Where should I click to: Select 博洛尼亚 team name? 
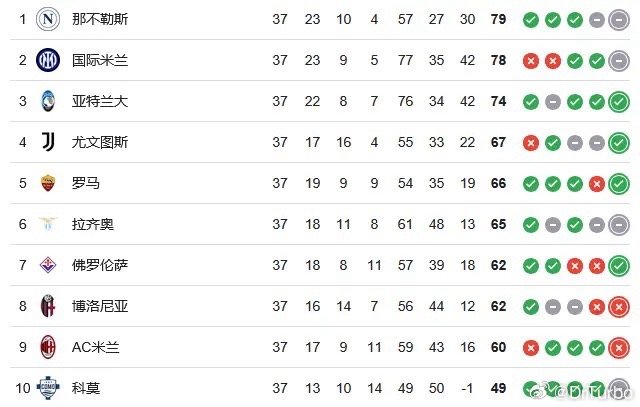100,306
